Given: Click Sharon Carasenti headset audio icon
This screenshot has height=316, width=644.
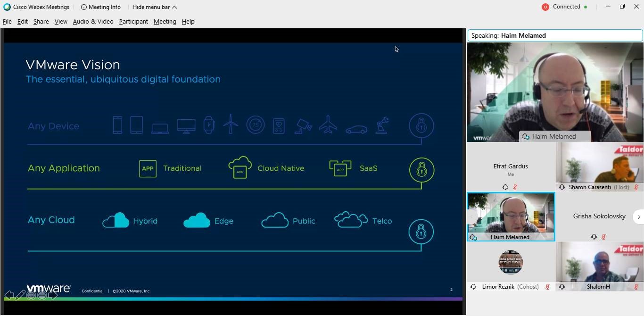Looking at the screenshot, I should (x=562, y=187).
